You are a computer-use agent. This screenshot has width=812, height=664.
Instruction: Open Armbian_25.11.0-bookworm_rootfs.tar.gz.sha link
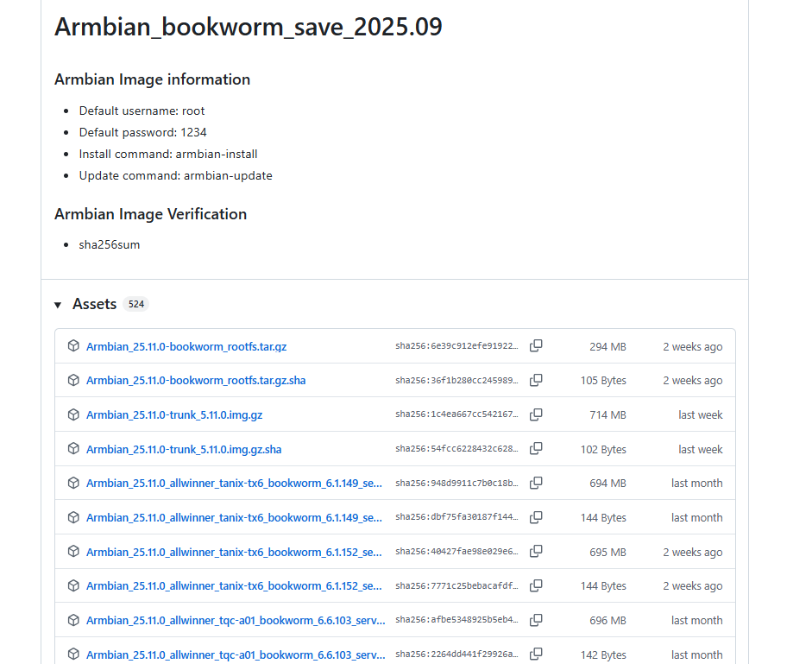coord(196,381)
